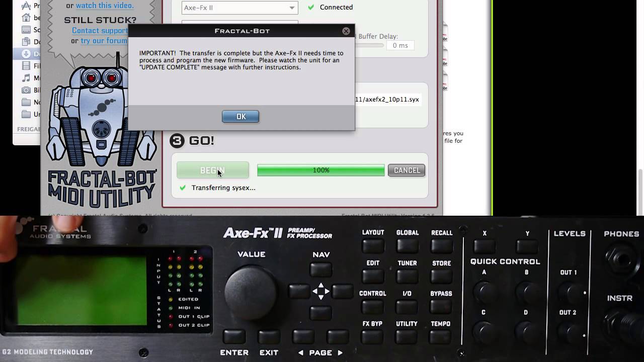Select the desktop icon in Finder sidebar
644x362 pixels.
(x=25, y=30)
